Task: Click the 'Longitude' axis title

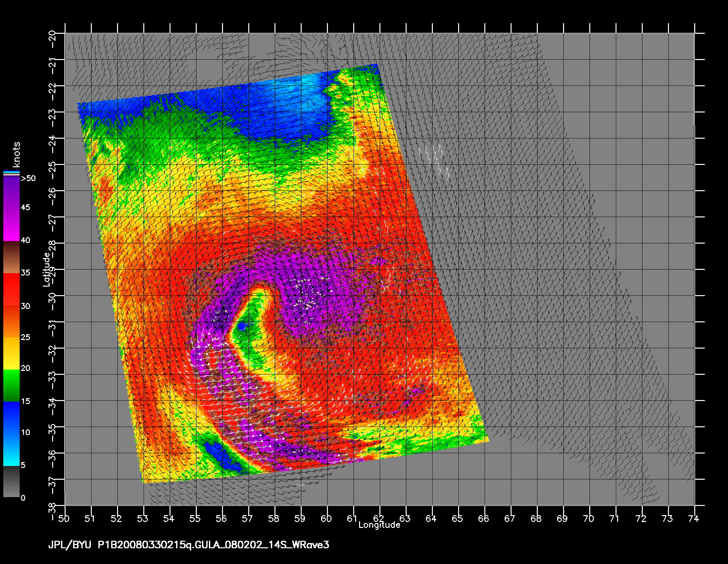Action: (379, 525)
